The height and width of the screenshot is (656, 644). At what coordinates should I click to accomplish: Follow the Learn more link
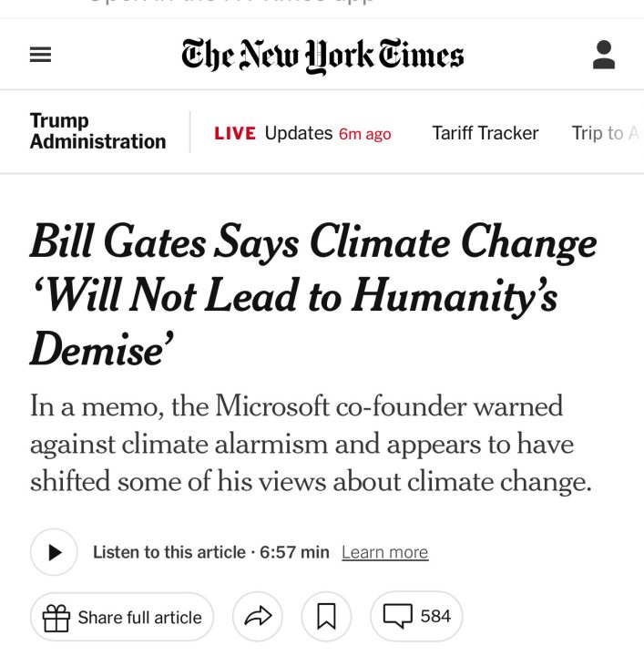point(384,553)
